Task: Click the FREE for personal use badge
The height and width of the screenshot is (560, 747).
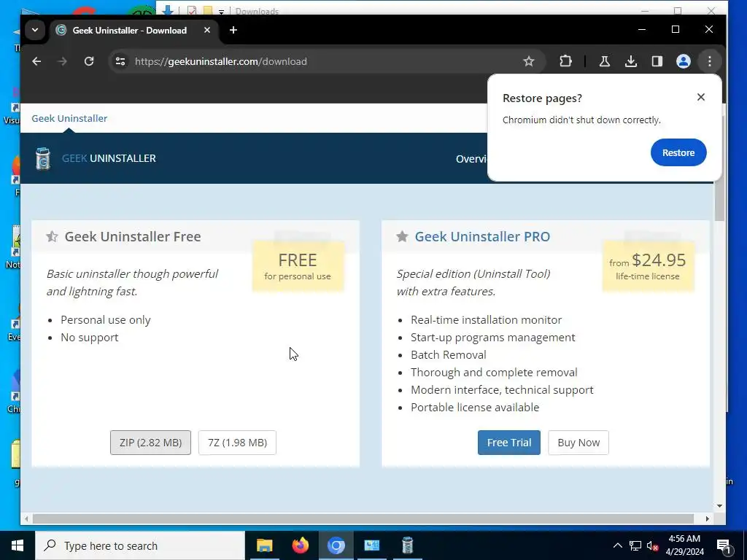Action: (298, 267)
